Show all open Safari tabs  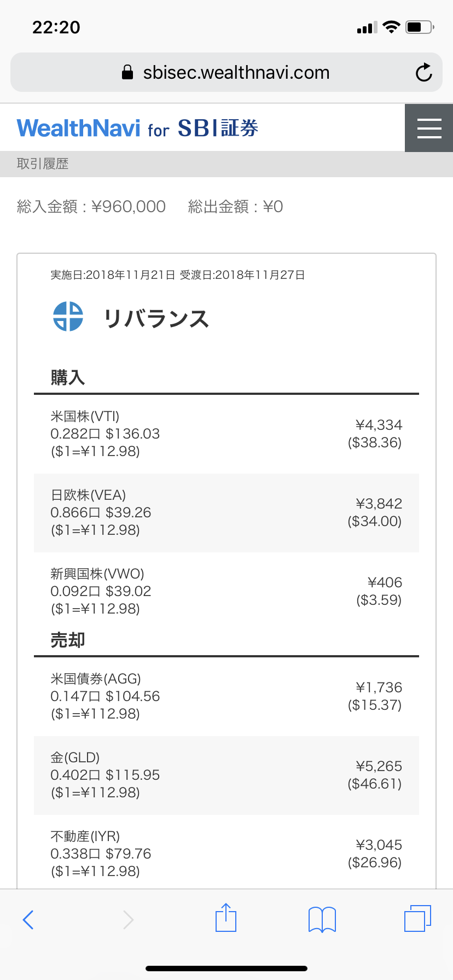tap(417, 918)
